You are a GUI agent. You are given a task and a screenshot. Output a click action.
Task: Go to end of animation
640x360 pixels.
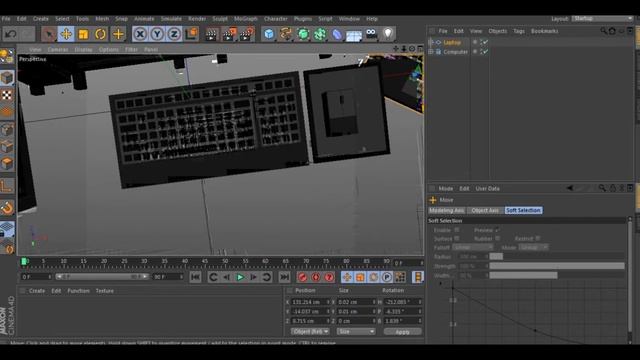point(284,277)
